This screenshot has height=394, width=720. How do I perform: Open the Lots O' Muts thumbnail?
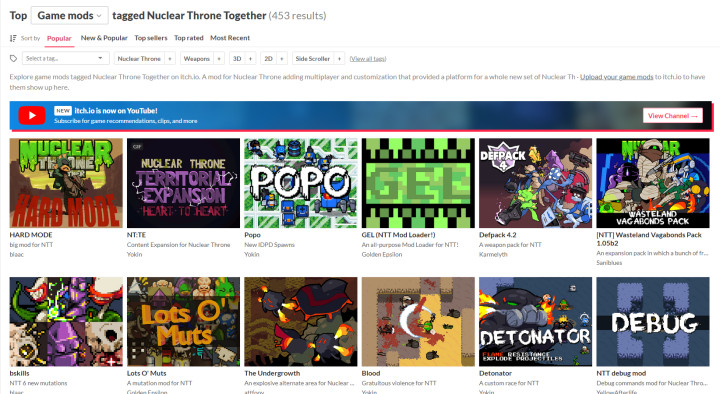(x=183, y=321)
